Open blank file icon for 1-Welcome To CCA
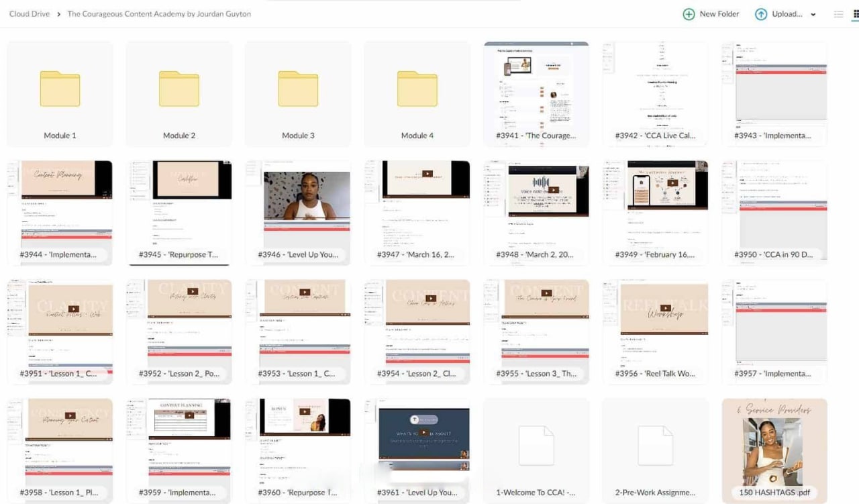Image resolution: width=859 pixels, height=504 pixels. (x=536, y=446)
